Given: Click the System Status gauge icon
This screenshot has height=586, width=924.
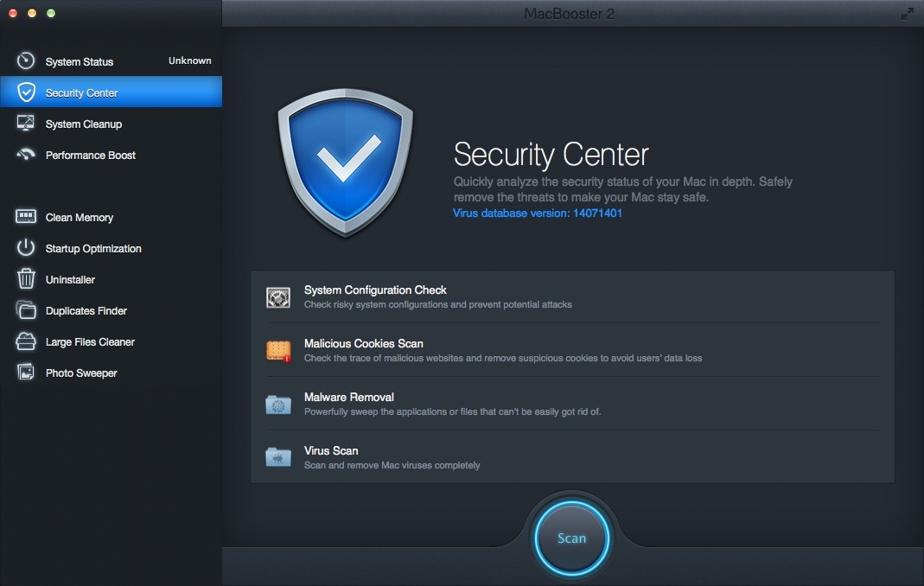Looking at the screenshot, I should [x=26, y=61].
